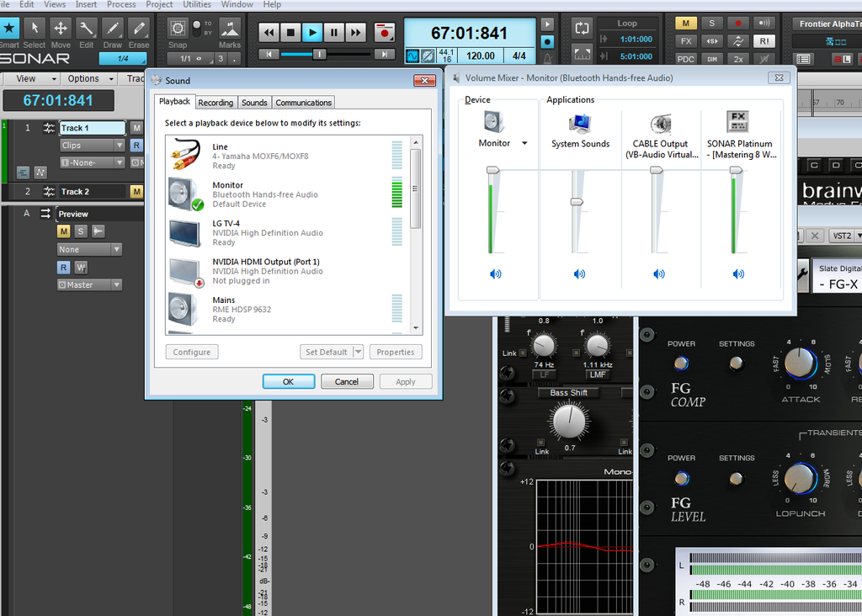Toggle Track 1 mute button

click(136, 128)
